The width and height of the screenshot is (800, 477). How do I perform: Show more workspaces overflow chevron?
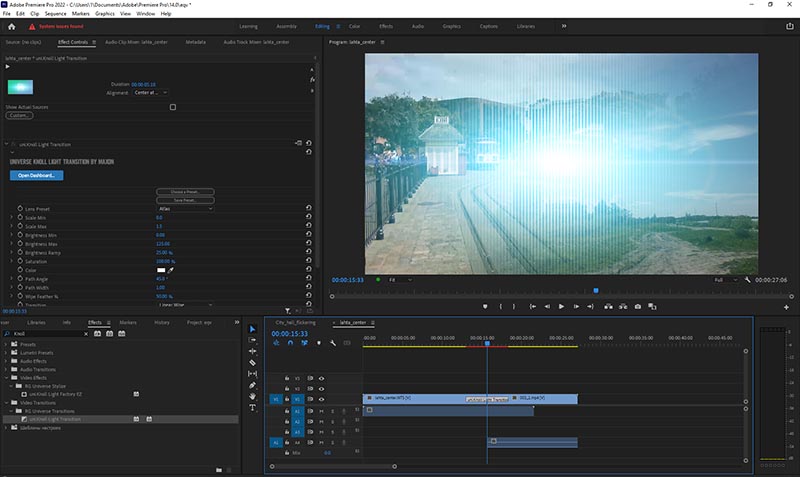click(x=564, y=26)
